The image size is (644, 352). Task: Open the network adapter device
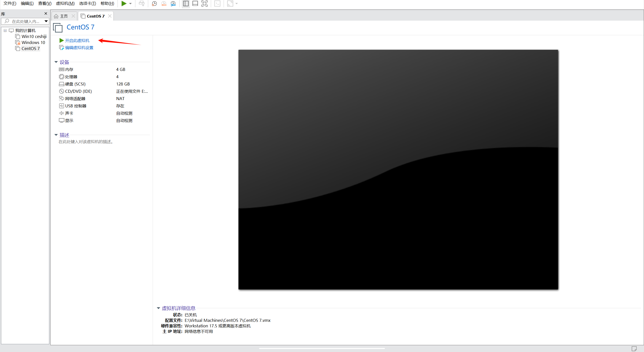pos(75,99)
